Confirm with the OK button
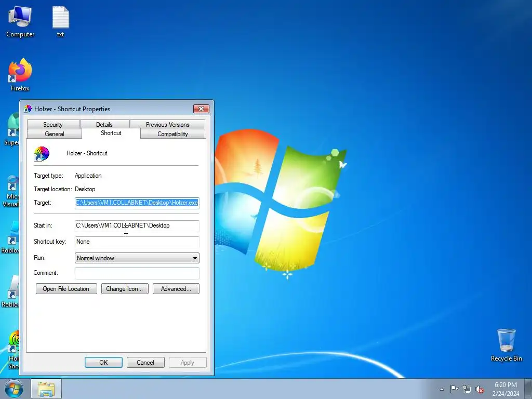Image resolution: width=532 pixels, height=399 pixels. (103, 362)
